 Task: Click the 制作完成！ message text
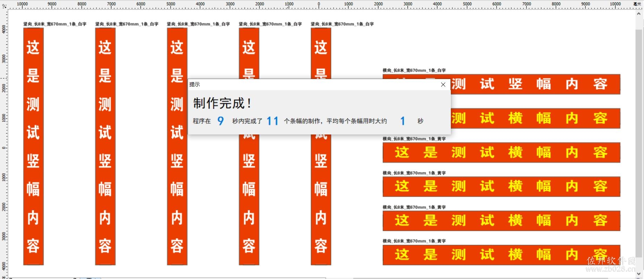click(222, 103)
